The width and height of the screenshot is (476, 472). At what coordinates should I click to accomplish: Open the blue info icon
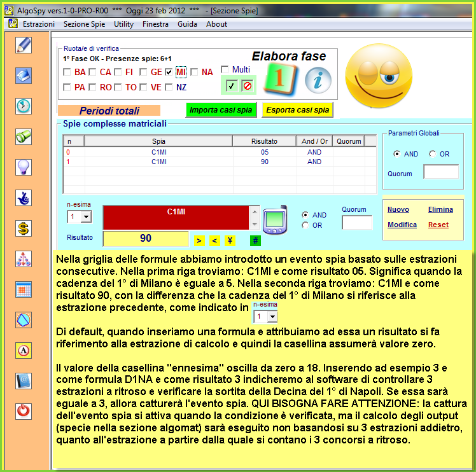click(x=318, y=80)
